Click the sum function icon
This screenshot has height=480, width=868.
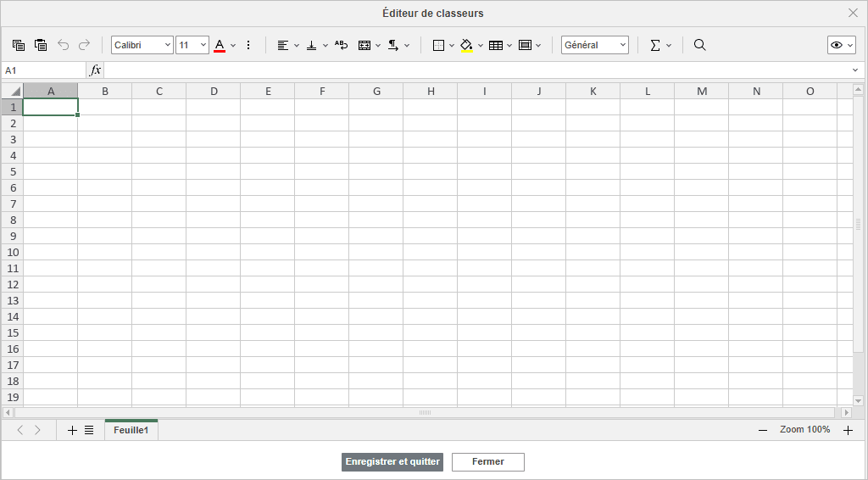click(655, 46)
